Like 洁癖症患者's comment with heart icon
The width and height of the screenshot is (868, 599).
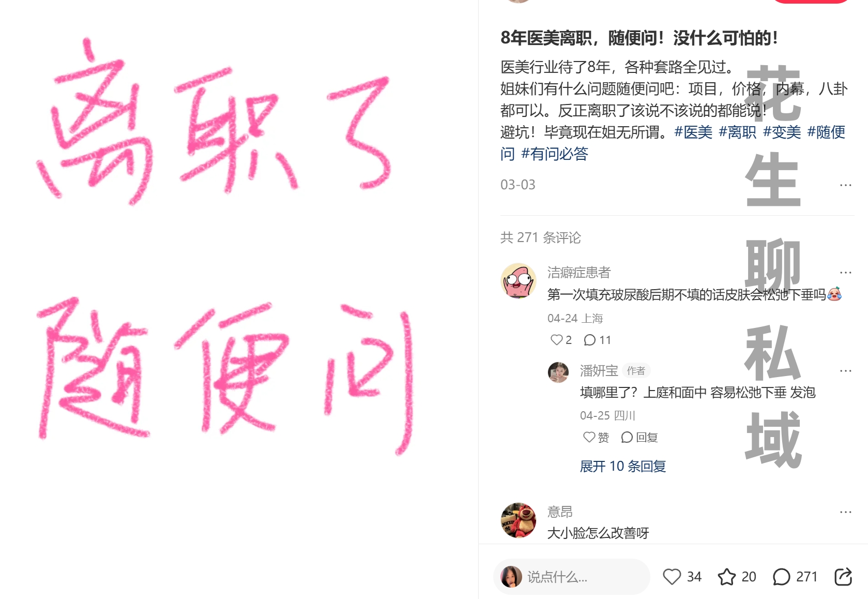point(556,340)
